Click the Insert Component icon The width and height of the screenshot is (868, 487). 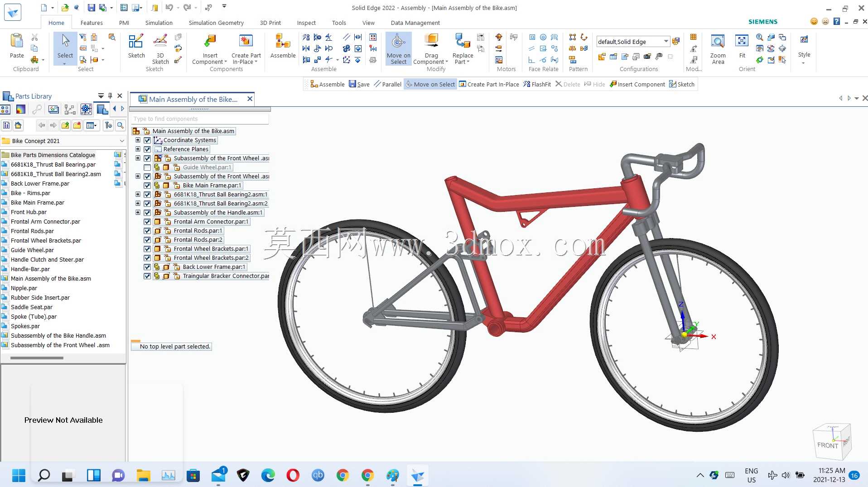[x=210, y=42]
